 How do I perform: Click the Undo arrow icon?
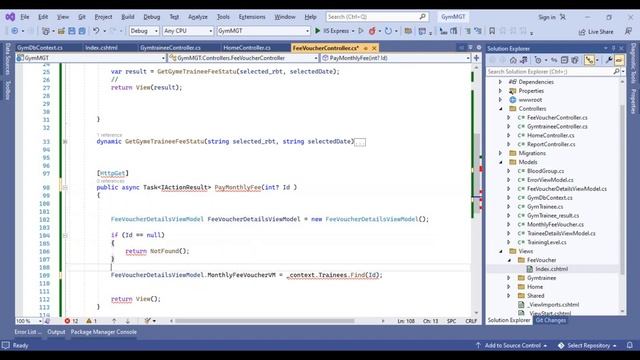point(96,31)
